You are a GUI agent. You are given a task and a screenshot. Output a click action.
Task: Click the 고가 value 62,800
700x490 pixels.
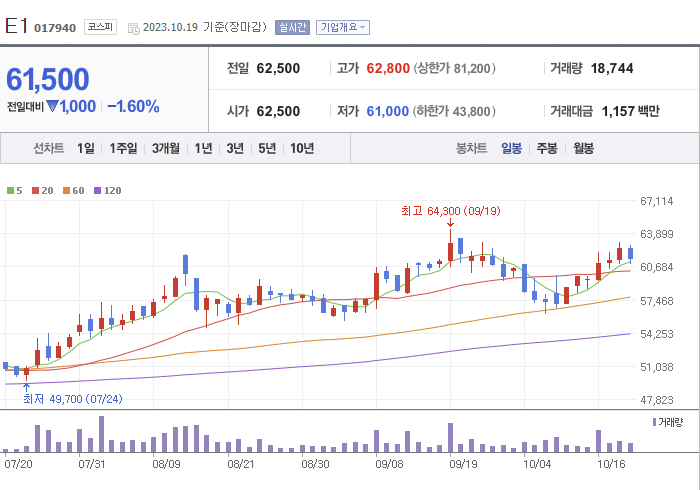[x=388, y=68]
